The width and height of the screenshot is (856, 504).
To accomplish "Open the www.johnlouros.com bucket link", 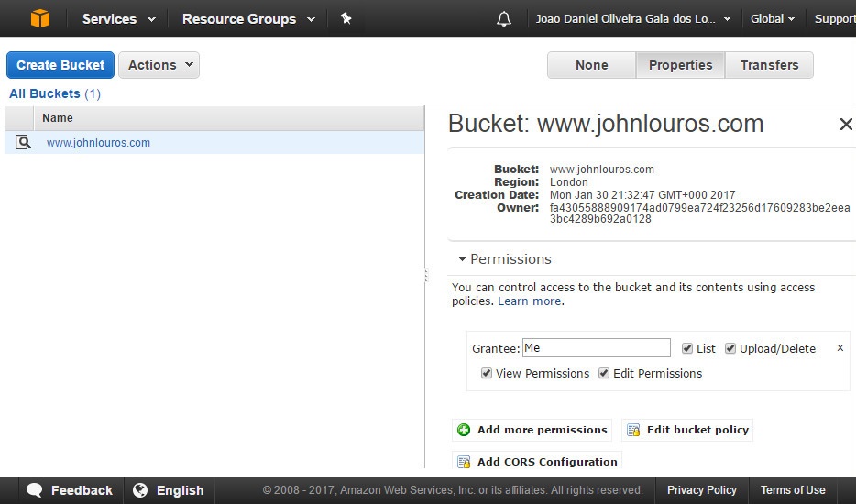I will (x=98, y=143).
